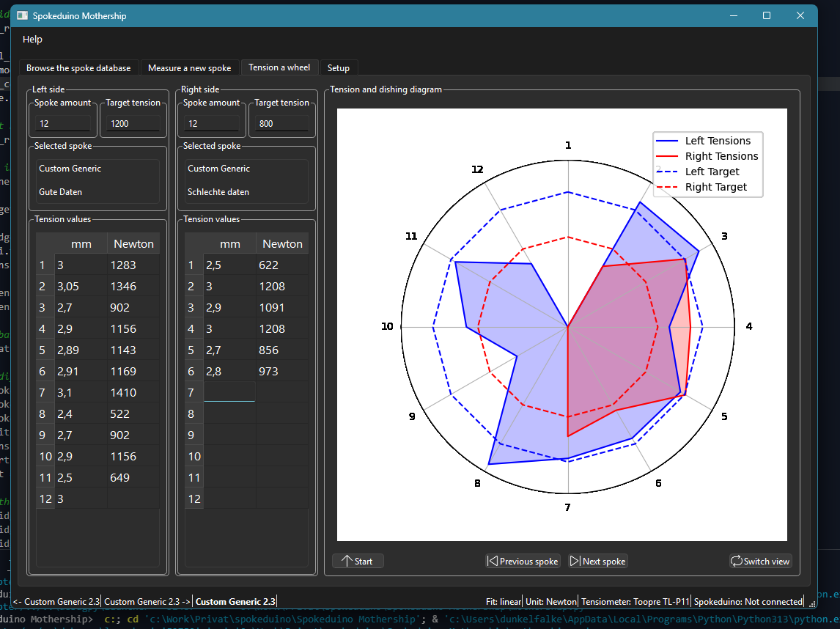Click Left side row 12 empty Newton cell
This screenshot has height=629, width=840.
pos(133,499)
